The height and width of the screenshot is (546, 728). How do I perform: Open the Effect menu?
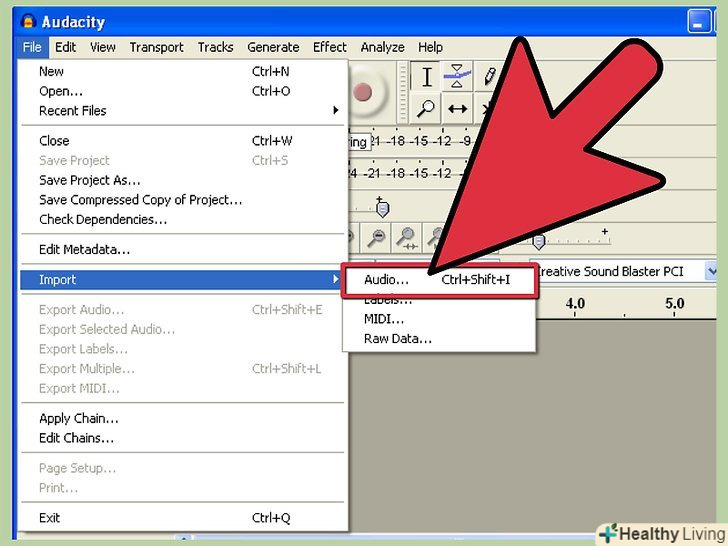click(330, 47)
